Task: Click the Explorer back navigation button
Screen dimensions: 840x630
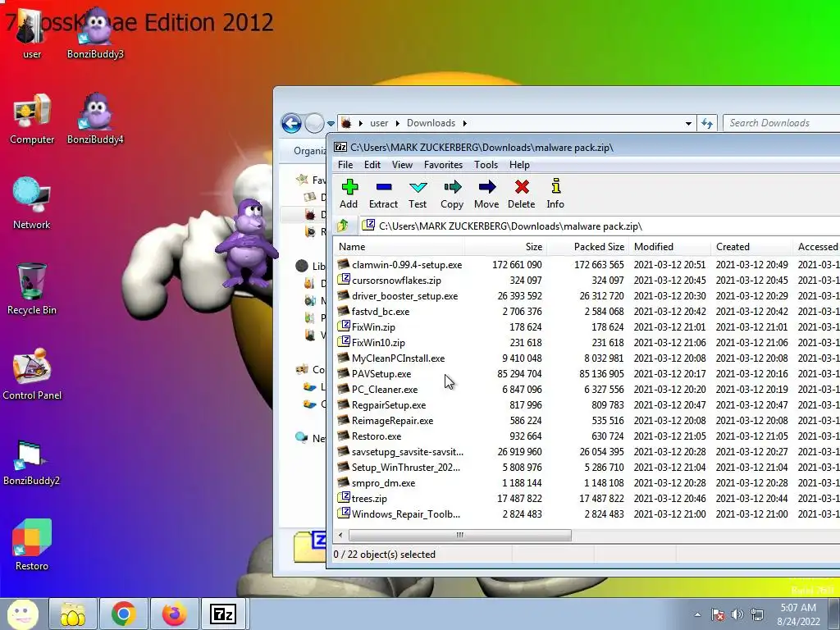Action: (x=291, y=123)
